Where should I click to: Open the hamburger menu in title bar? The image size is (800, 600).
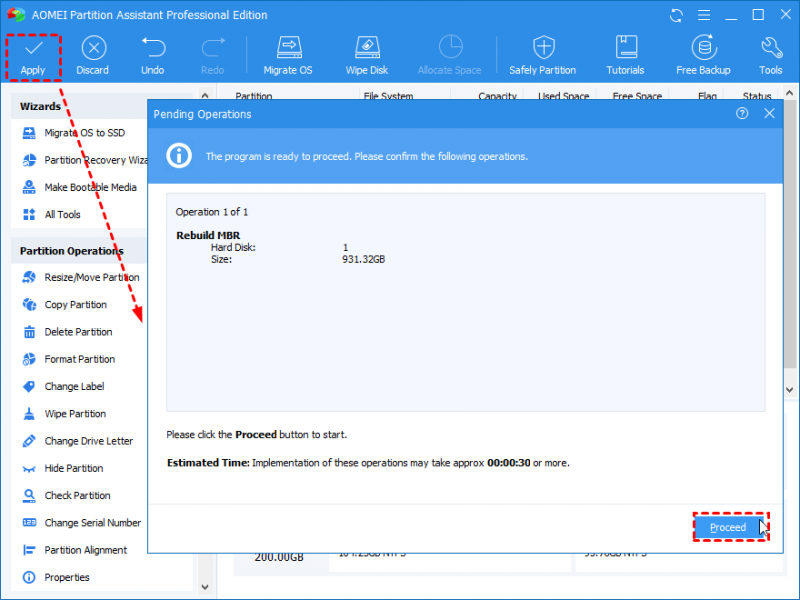[704, 15]
